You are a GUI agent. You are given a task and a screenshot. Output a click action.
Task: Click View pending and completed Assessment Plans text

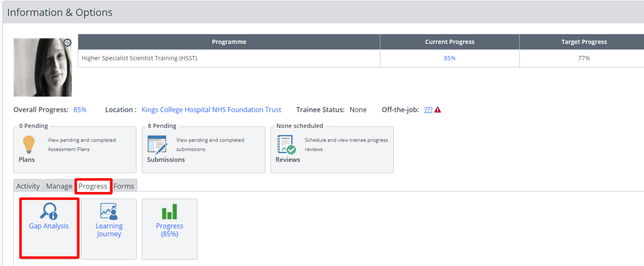pos(82,145)
